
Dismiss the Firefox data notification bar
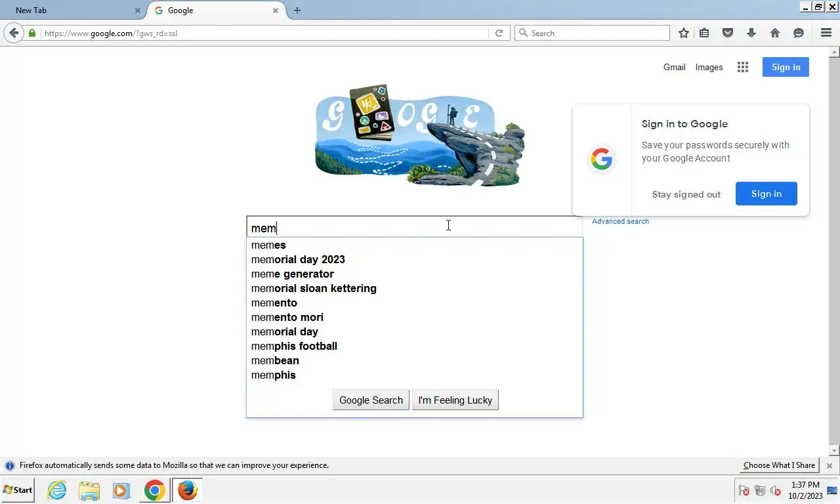(x=829, y=465)
